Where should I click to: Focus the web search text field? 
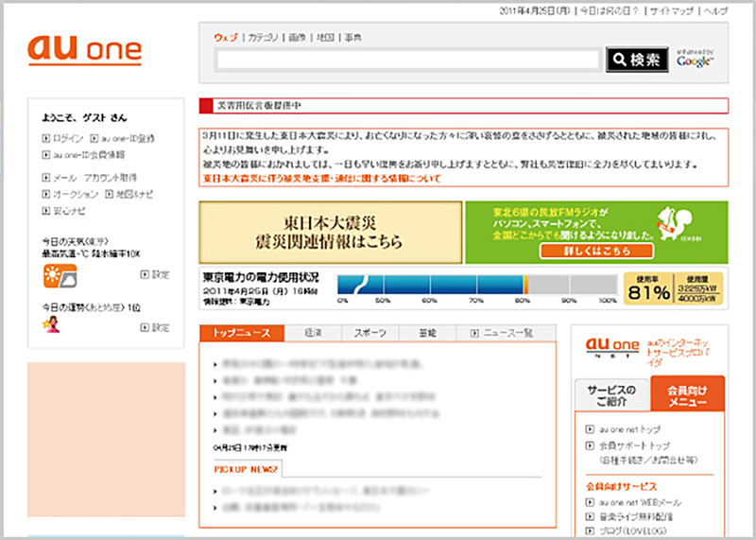[408, 61]
